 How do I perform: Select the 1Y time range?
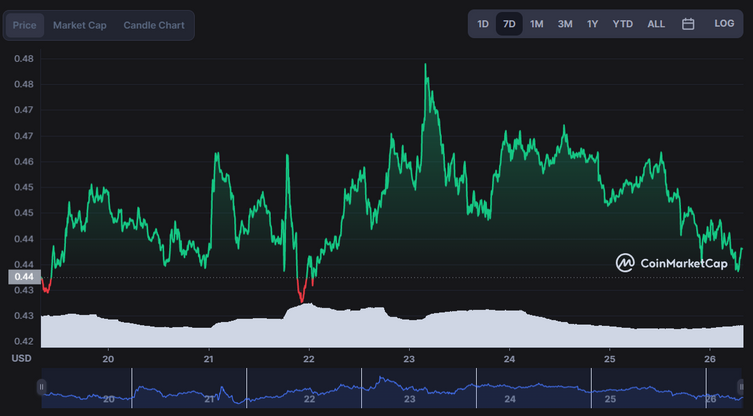592,24
